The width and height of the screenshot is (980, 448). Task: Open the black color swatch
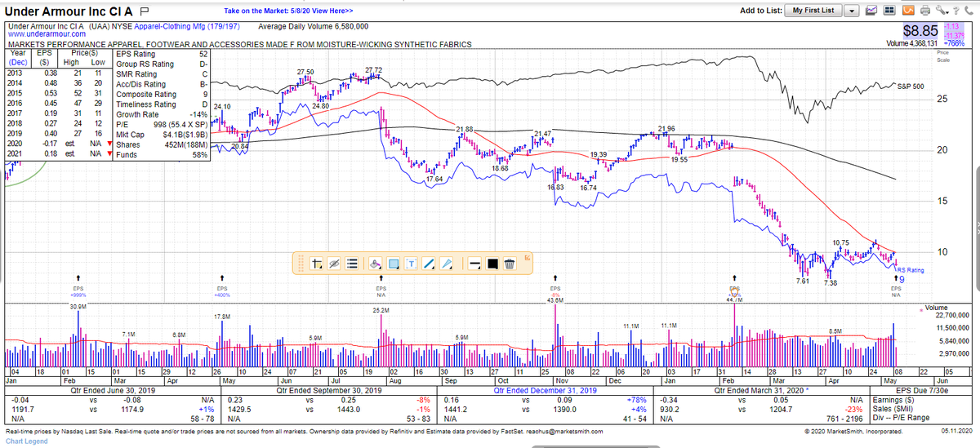point(492,263)
